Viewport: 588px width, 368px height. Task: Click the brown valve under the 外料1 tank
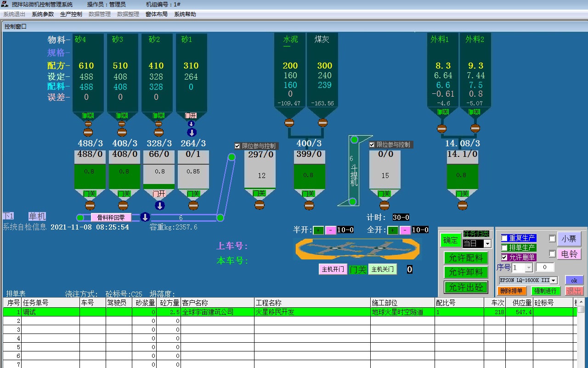pos(441,128)
